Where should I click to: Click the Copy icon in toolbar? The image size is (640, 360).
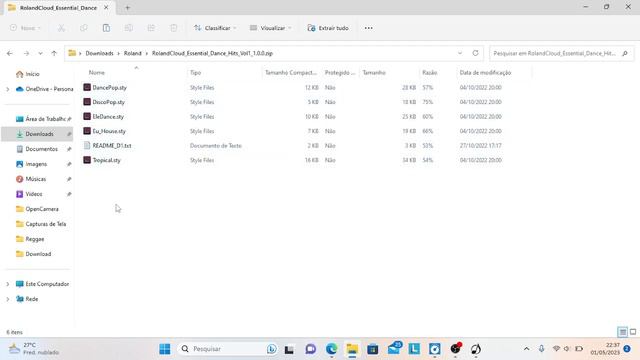coord(84,28)
